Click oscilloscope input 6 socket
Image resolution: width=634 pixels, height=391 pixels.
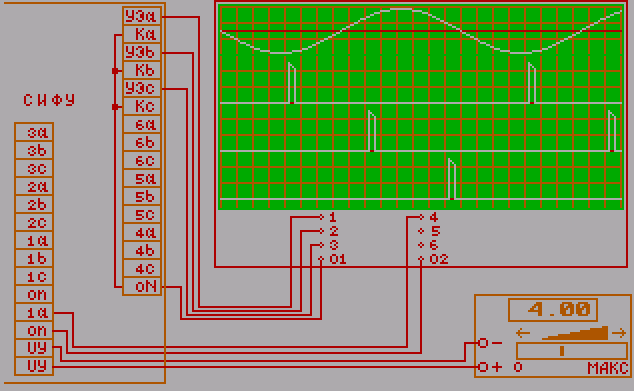421,245
